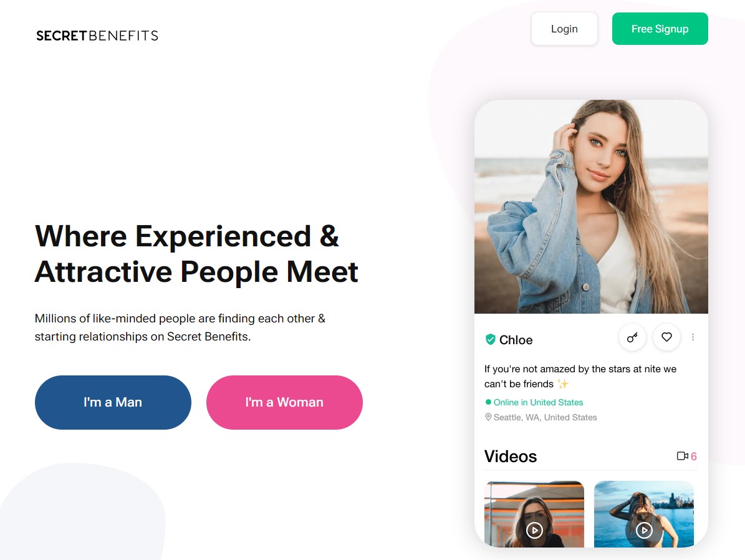
Task: Click the Secret Benefits logo
Action: [97, 36]
